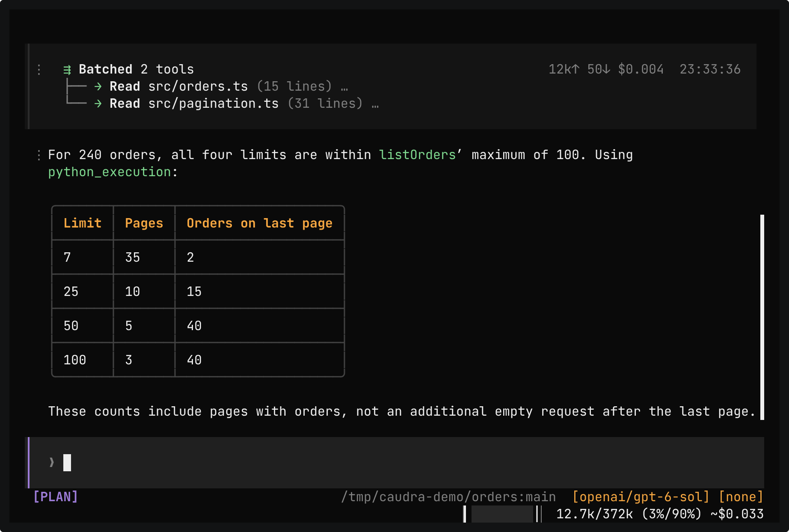Click the Limit column header

pyautogui.click(x=83, y=223)
